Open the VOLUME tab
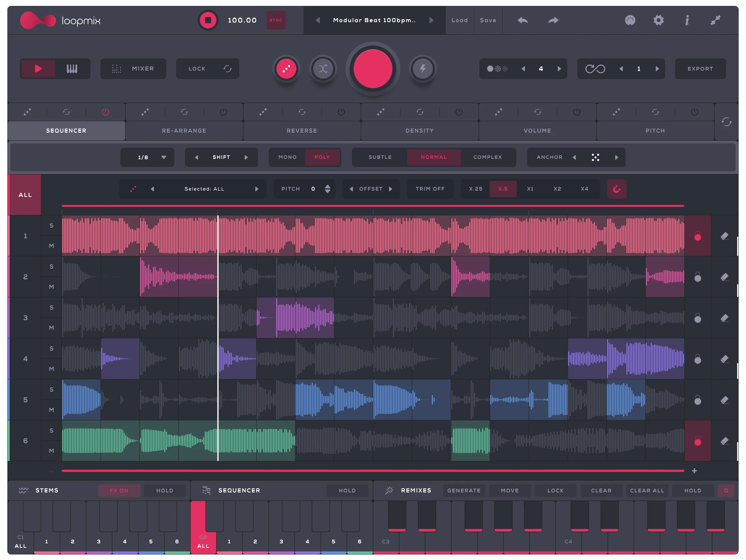The height and width of the screenshot is (560, 746). (537, 131)
